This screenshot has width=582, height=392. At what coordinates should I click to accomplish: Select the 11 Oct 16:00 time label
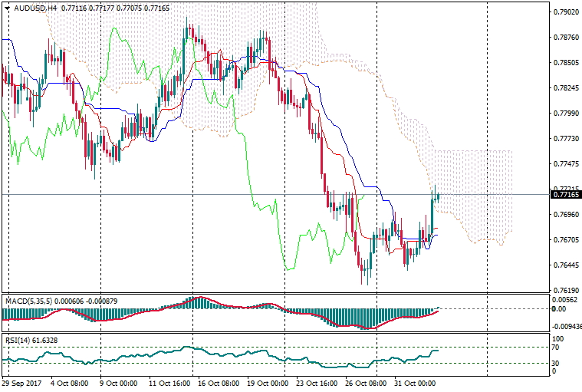coord(168,382)
